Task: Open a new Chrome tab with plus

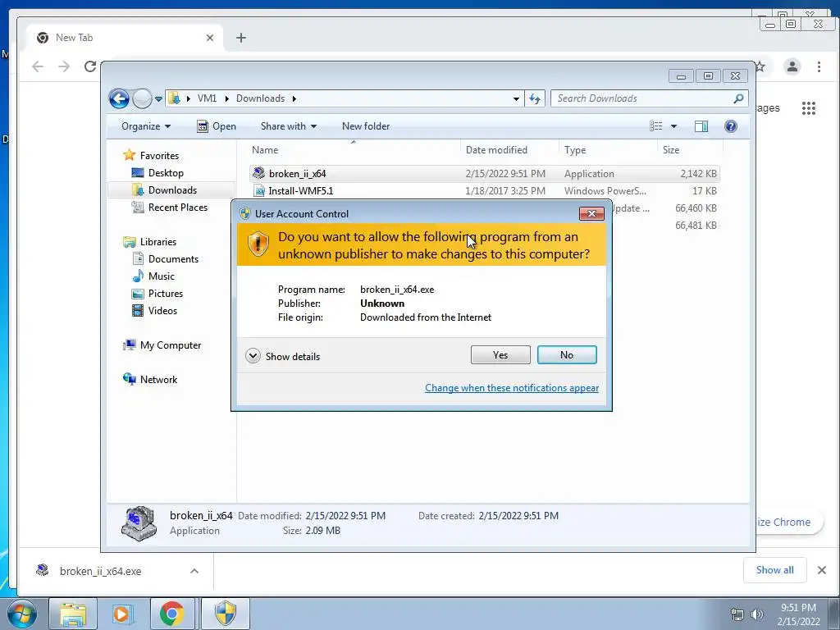Action: 241,38
